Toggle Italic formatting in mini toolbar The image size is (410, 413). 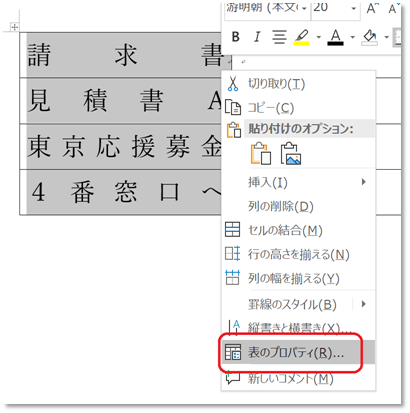tap(257, 37)
